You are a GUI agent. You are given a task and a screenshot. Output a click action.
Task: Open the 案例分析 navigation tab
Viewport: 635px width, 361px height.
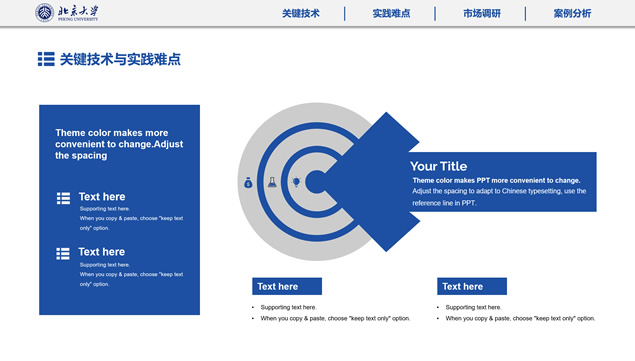coord(572,14)
